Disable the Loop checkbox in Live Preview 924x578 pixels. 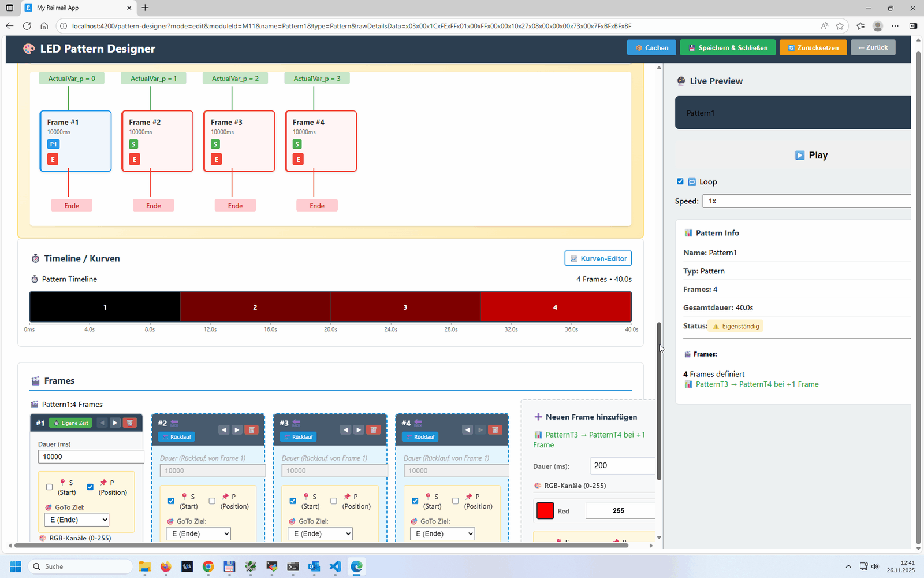click(680, 181)
